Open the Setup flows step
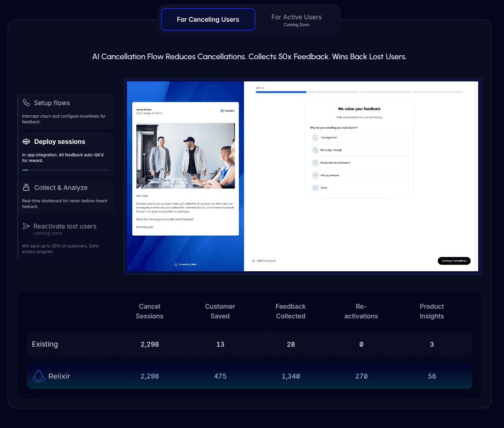 tap(66, 111)
